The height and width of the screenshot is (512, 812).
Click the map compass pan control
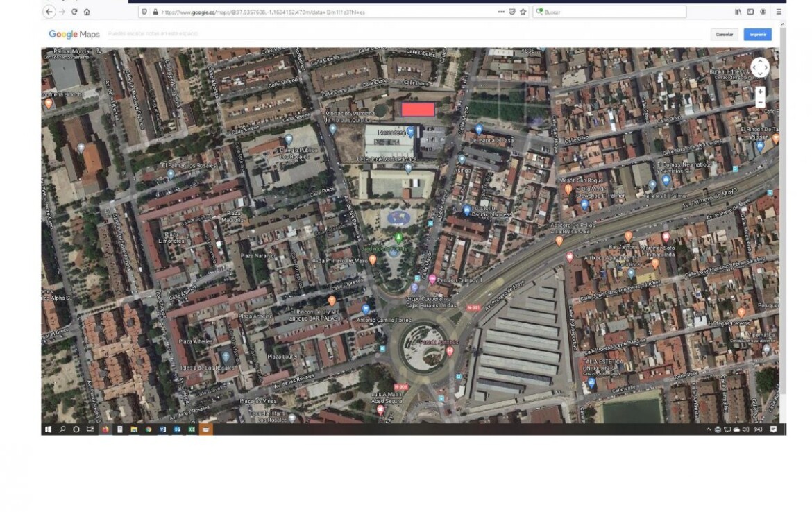tap(760, 67)
